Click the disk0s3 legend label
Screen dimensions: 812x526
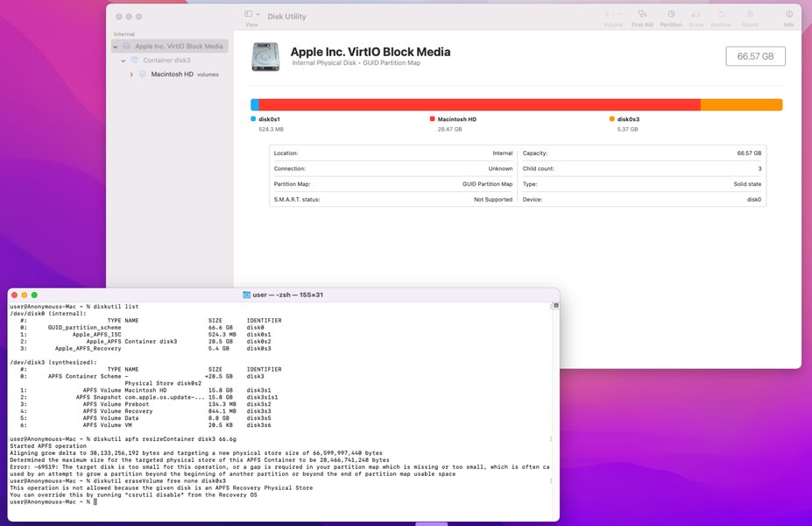click(628, 119)
